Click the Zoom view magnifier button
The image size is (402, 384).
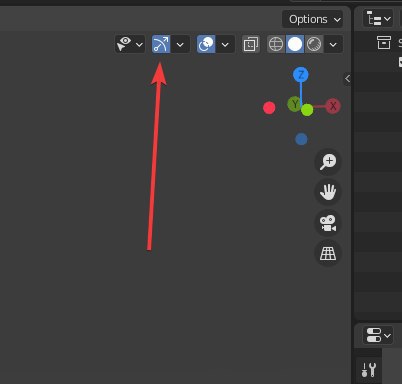click(x=328, y=162)
